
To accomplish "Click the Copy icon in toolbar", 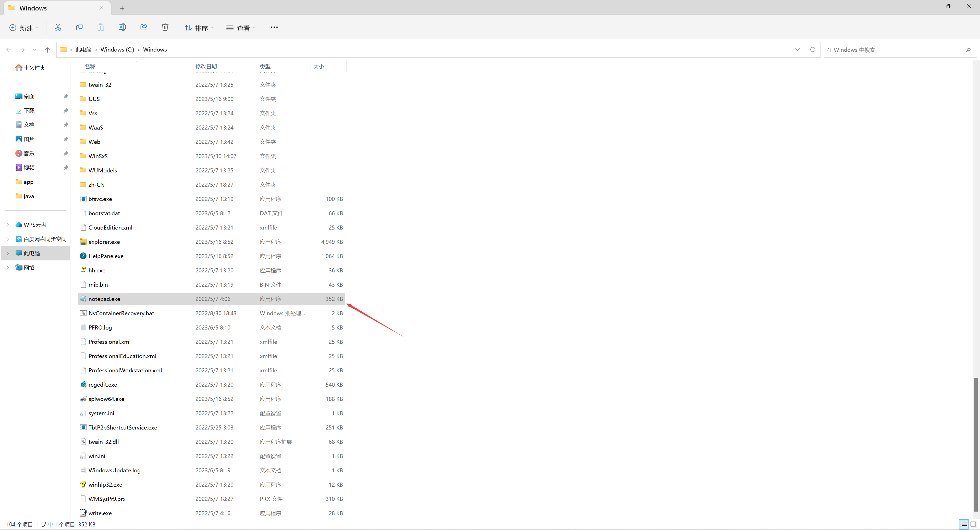I will (79, 27).
